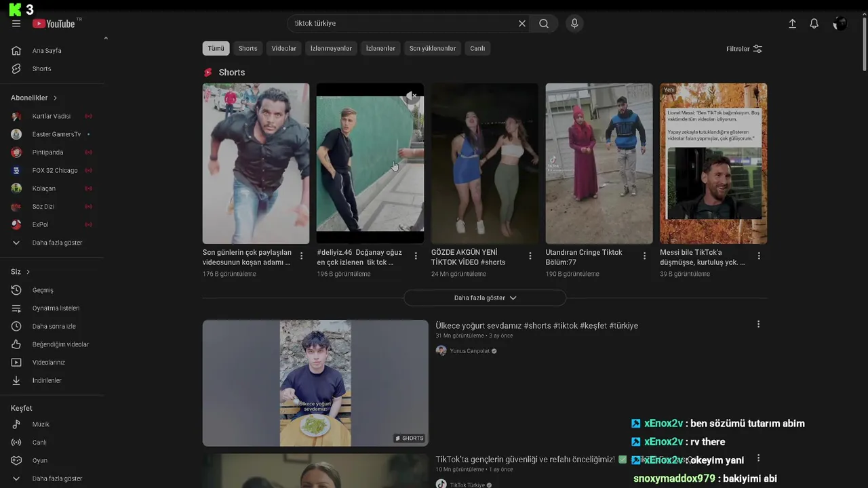Select the İzlenmeyenler filter chip
The width and height of the screenshot is (868, 488).
(331, 49)
